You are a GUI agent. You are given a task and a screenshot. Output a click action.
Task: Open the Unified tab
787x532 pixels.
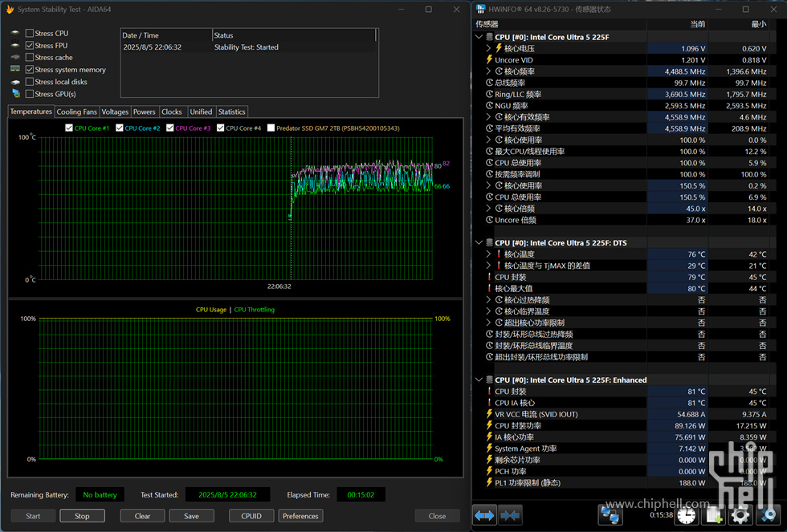point(202,112)
